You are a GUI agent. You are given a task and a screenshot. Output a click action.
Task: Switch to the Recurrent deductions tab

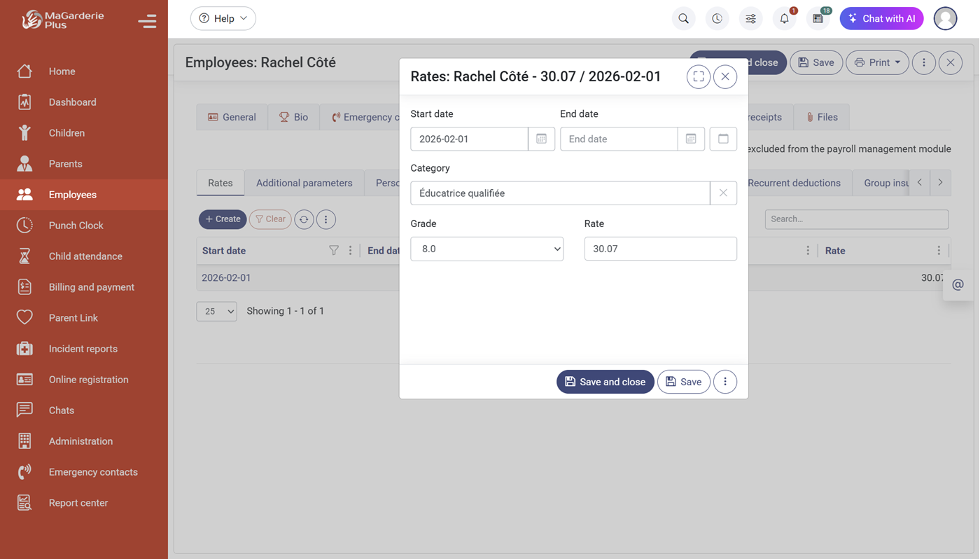pos(794,183)
